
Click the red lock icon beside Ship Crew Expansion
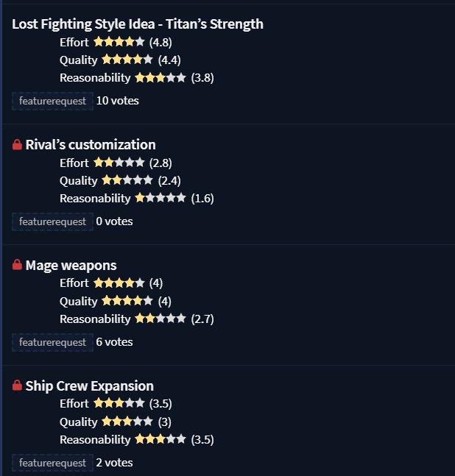pos(18,386)
